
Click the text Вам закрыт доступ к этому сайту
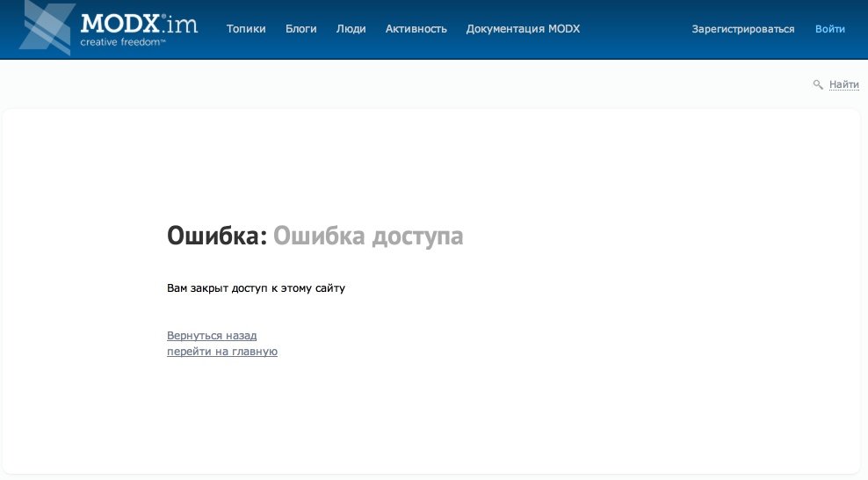(256, 287)
